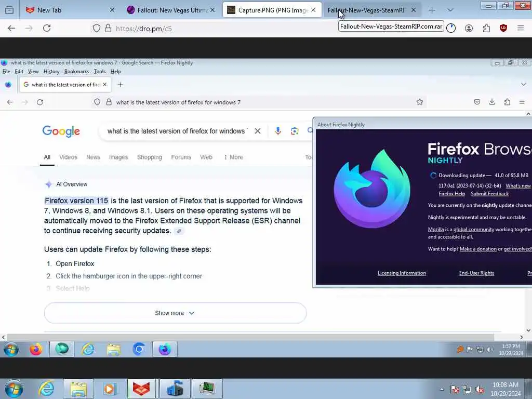
Task: Open Firefox Help link
Action: (x=451, y=194)
